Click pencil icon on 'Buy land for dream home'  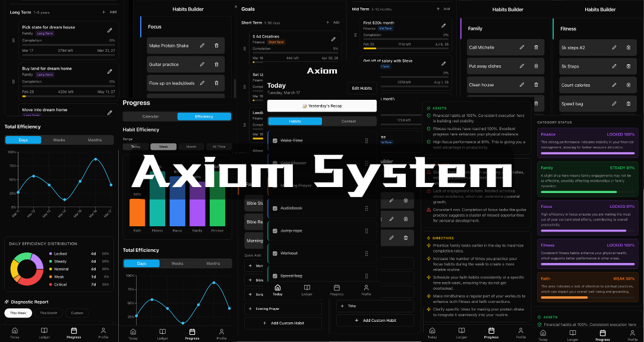click(110, 71)
